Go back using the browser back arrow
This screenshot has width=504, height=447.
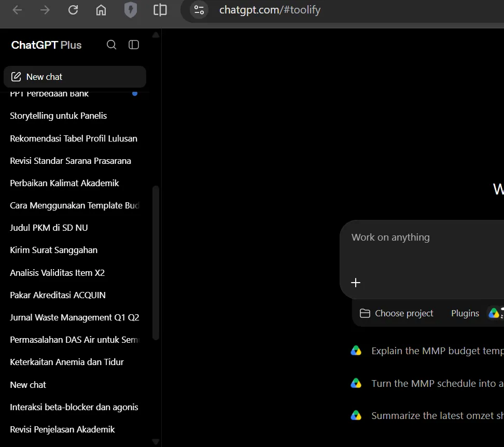click(17, 10)
